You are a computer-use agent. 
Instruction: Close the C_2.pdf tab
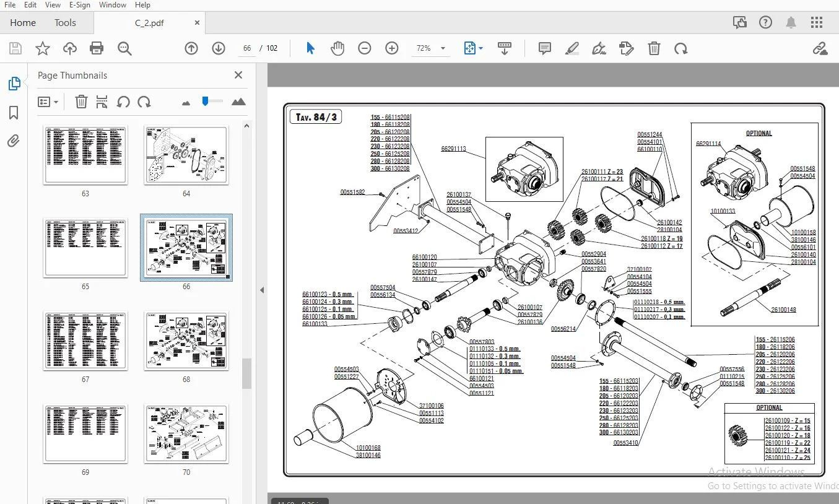click(197, 23)
